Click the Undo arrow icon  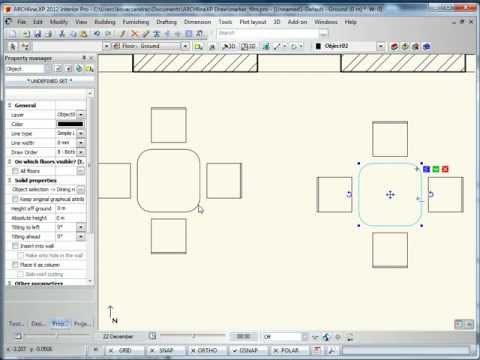pos(97,34)
